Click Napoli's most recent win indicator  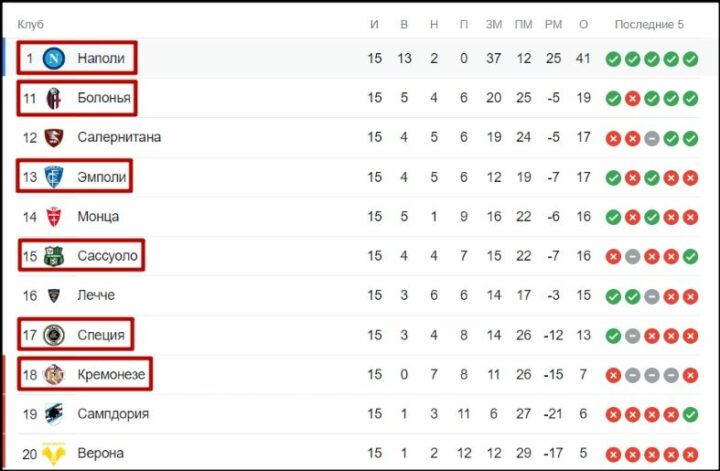click(690, 59)
